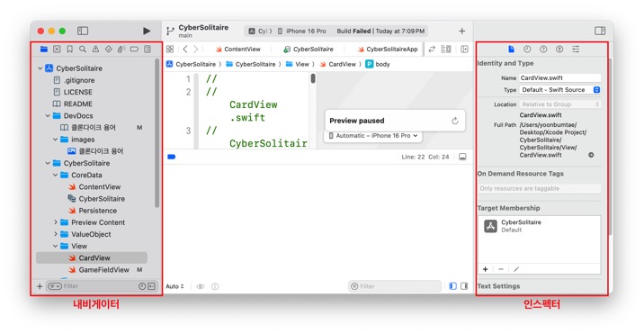The image size is (644, 334).
Task: Click body in the breadcrumb path
Action: click(x=378, y=64)
